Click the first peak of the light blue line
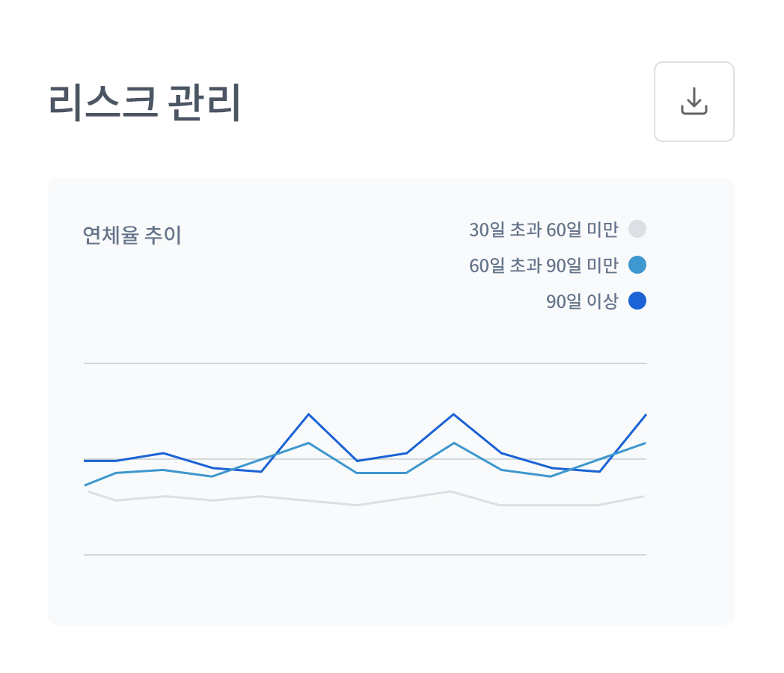784x673 pixels. (308, 443)
